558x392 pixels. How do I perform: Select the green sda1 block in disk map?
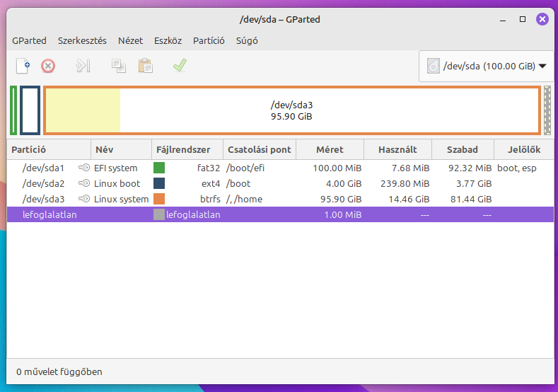pos(13,110)
